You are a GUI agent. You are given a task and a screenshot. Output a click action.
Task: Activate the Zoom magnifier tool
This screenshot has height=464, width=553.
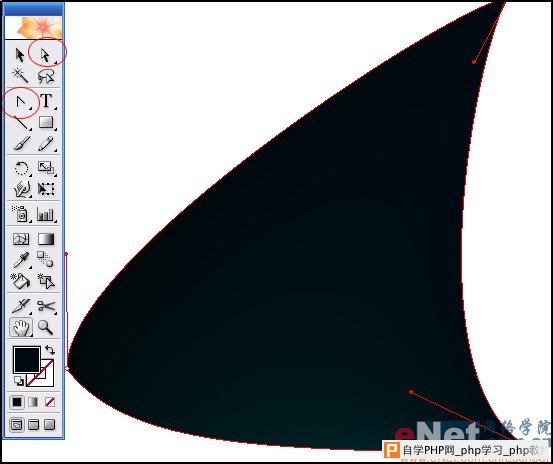tap(46, 328)
